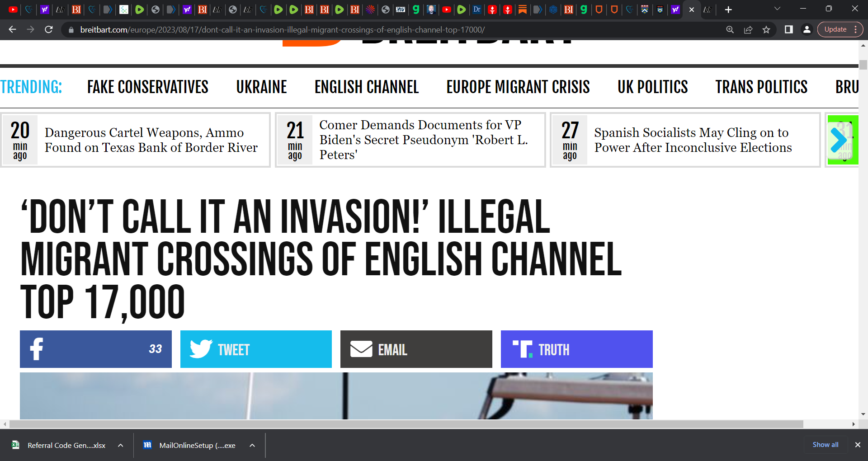Click the zoom magnifier in the address bar
The height and width of the screenshot is (461, 868).
(x=730, y=29)
